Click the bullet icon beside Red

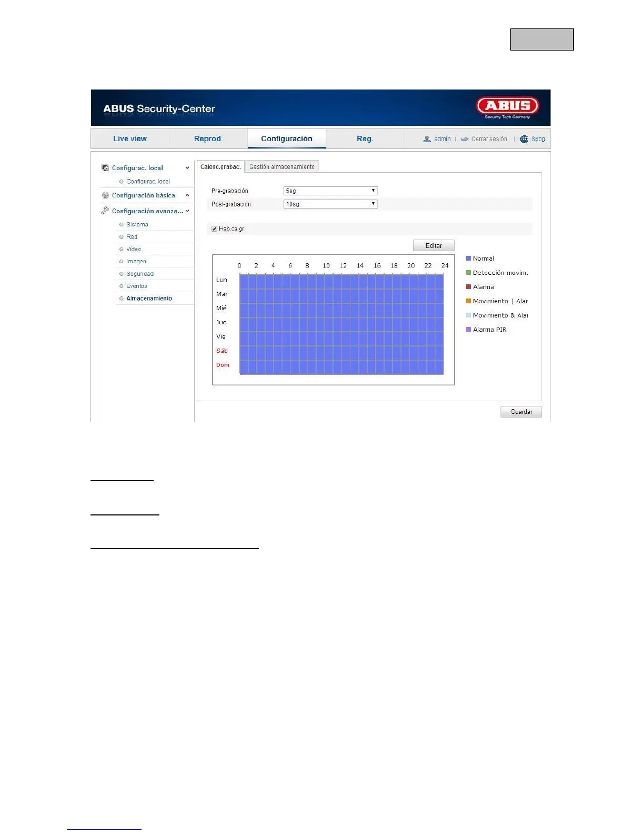click(x=122, y=237)
